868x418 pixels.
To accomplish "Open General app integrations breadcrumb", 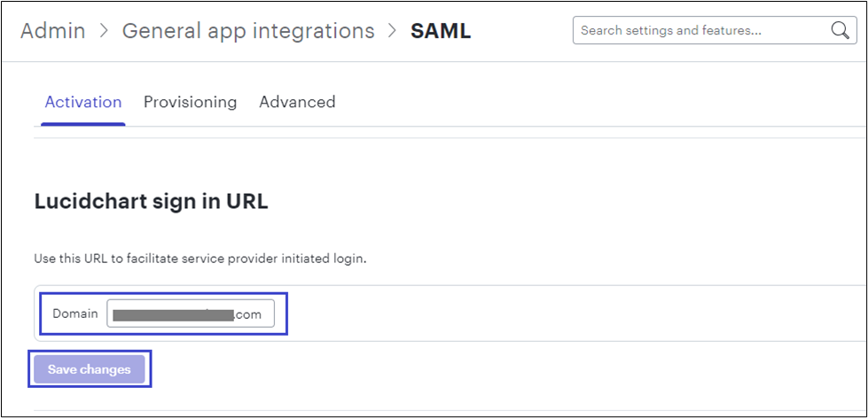I will click(248, 31).
